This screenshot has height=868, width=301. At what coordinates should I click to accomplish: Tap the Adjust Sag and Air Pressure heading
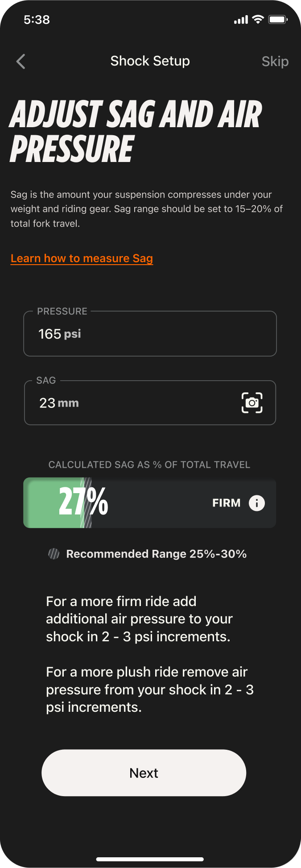coord(135,132)
